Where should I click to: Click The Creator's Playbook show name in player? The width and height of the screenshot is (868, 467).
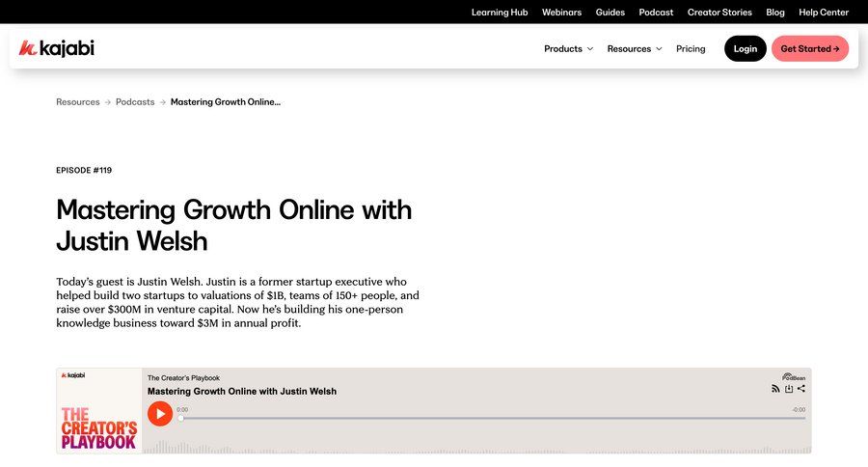[183, 378]
